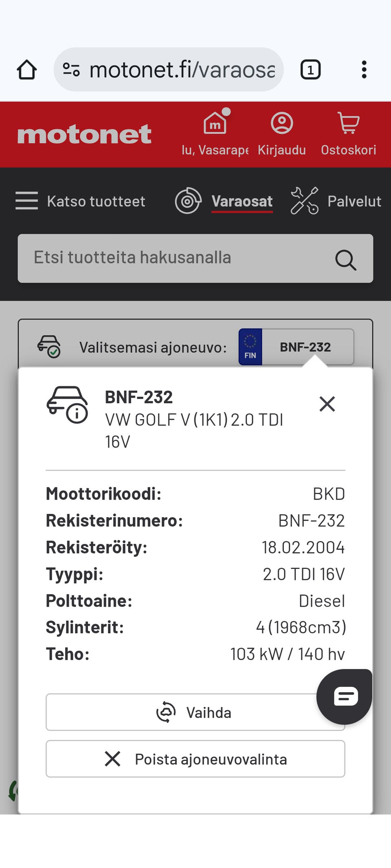Click the selected vehicle checkmark car icon
The image size is (391, 868).
point(49,346)
